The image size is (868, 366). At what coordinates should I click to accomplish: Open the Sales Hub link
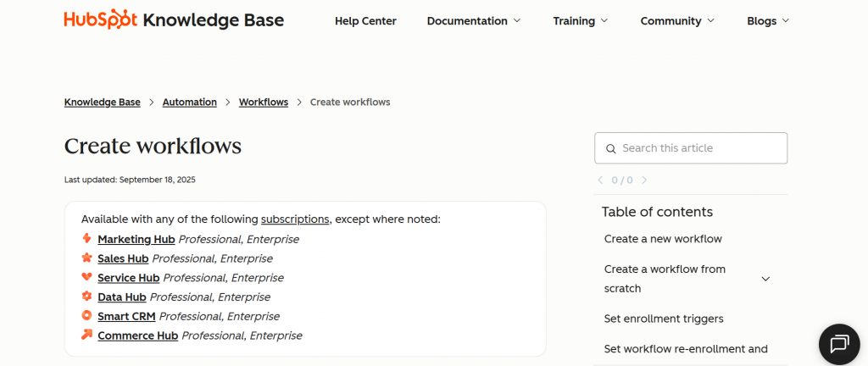coord(123,258)
